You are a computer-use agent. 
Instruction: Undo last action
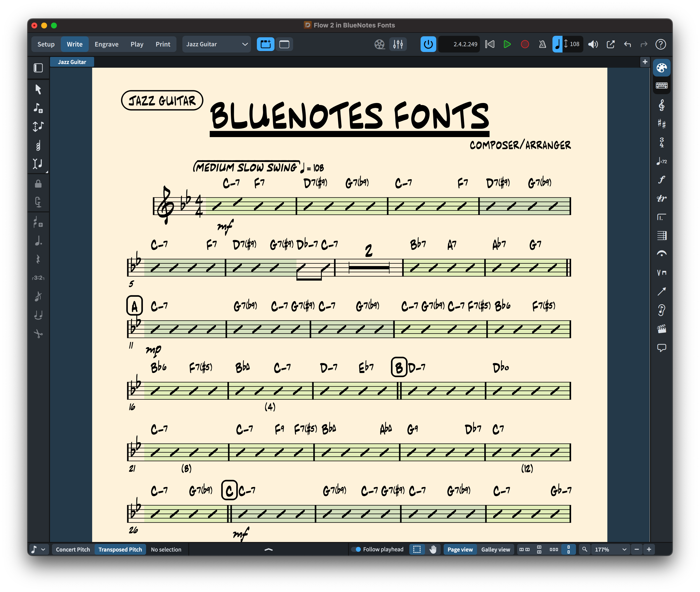tap(627, 44)
